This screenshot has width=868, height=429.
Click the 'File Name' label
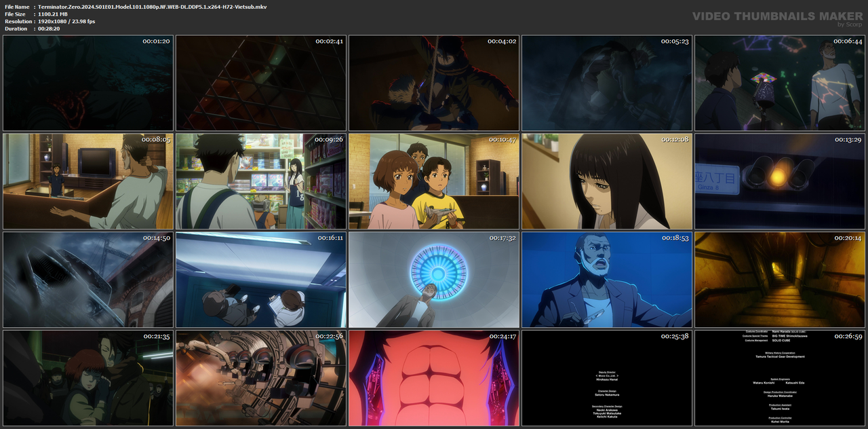(x=16, y=6)
